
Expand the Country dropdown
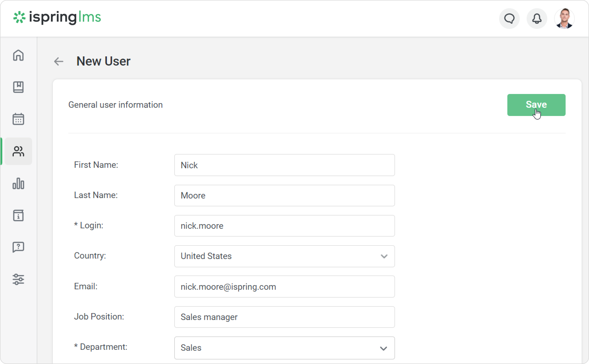(284, 256)
